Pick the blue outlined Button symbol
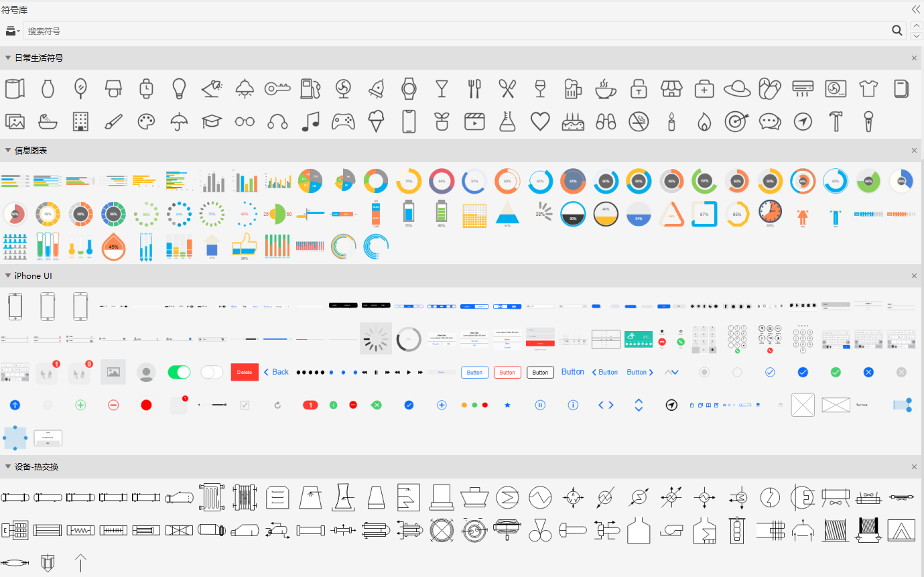This screenshot has width=924, height=577. (x=474, y=373)
